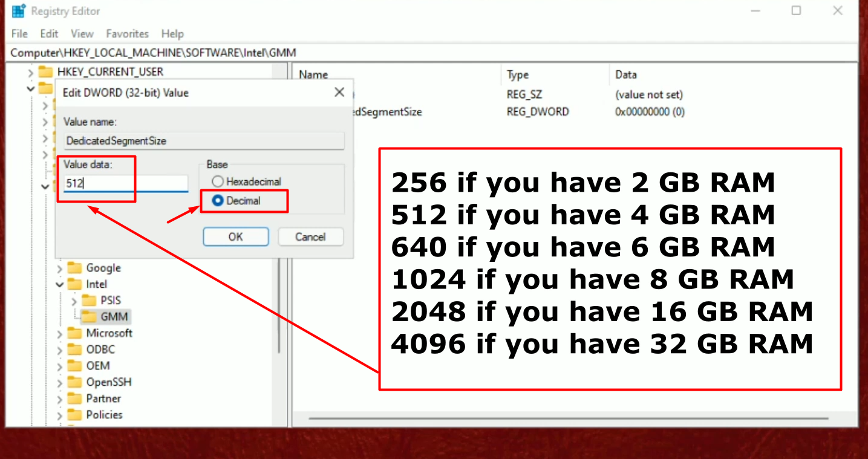Click the PSIS folder icon

coord(89,301)
